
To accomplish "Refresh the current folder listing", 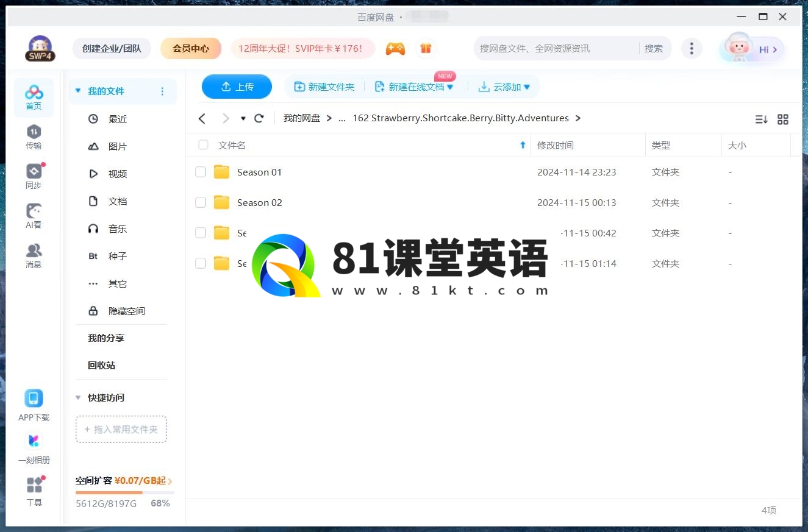I will (259, 118).
